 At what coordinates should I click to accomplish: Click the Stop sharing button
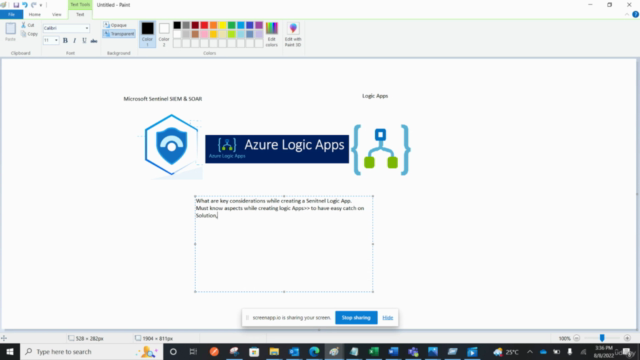[x=356, y=318]
